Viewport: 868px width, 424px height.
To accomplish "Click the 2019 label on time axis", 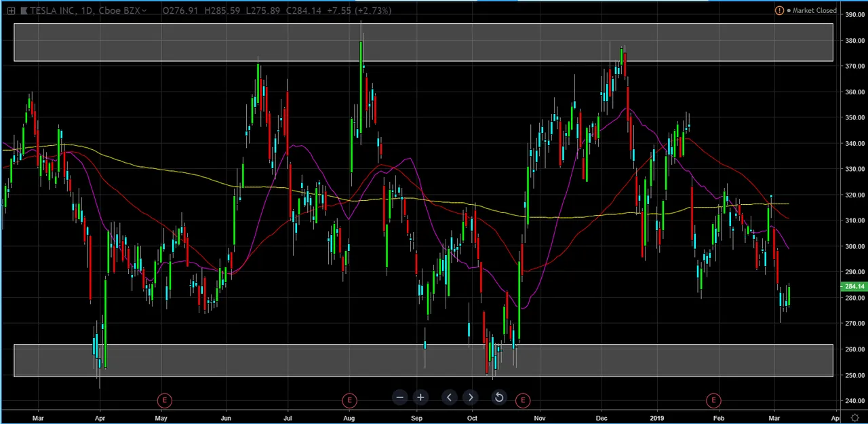I will click(656, 418).
